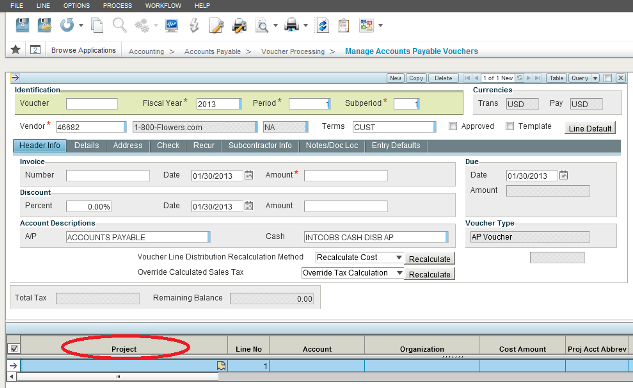The width and height of the screenshot is (633, 388).
Task: Click Recalculate beside Recalculate Cost
Action: pyautogui.click(x=429, y=259)
